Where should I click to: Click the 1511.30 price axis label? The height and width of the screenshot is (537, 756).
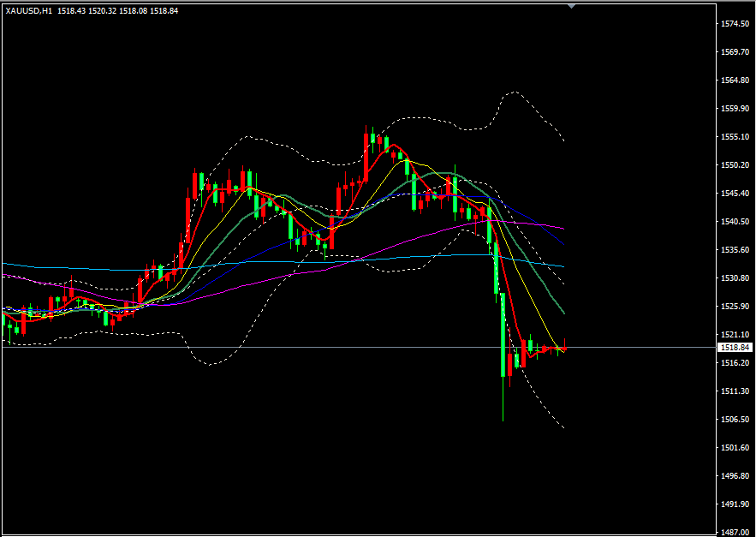[735, 391]
